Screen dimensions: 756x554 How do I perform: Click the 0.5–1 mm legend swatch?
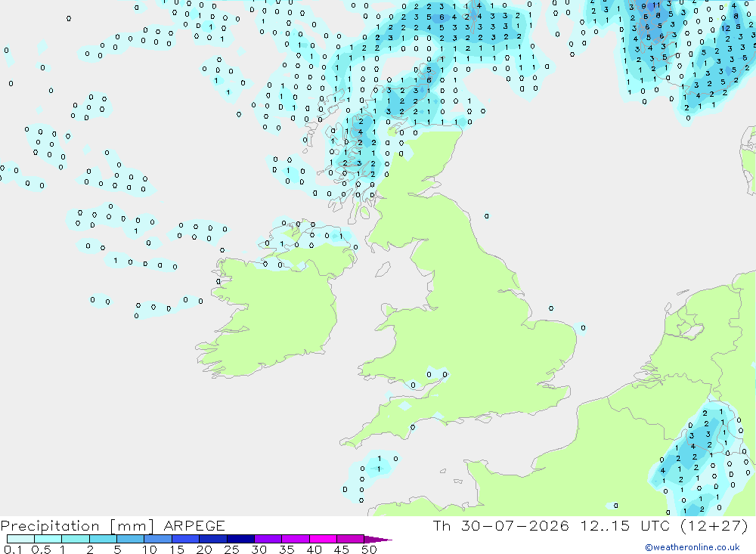[48, 539]
